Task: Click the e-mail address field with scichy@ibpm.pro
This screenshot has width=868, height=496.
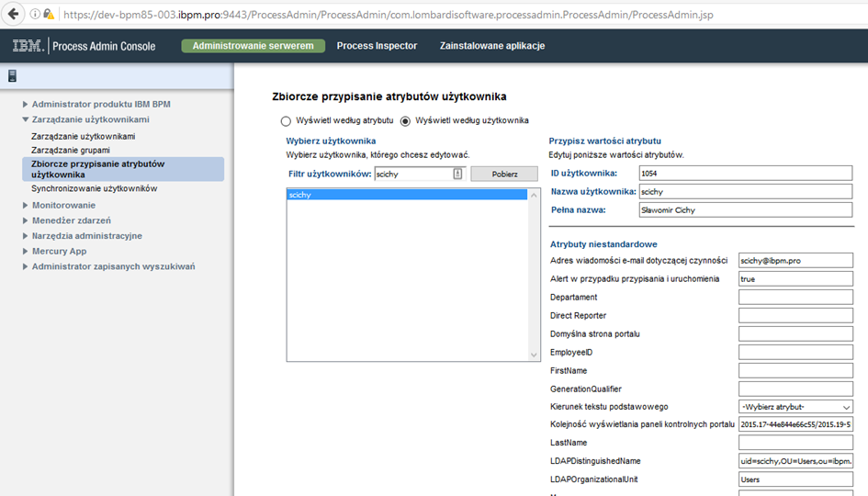Action: click(795, 260)
